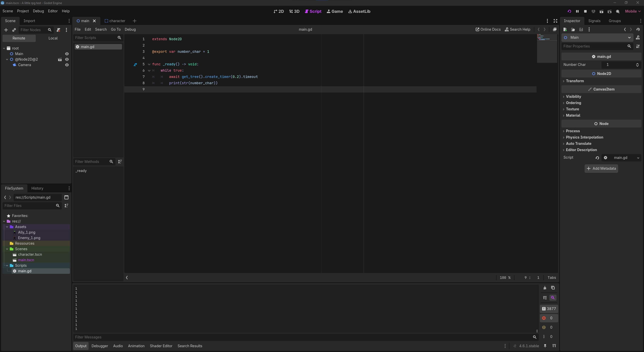644x352 pixels.
Task: Click Number Char stepper arrows
Action: tap(637, 65)
